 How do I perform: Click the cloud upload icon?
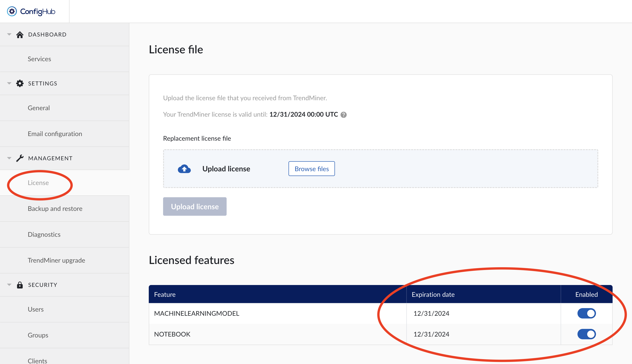pyautogui.click(x=184, y=169)
